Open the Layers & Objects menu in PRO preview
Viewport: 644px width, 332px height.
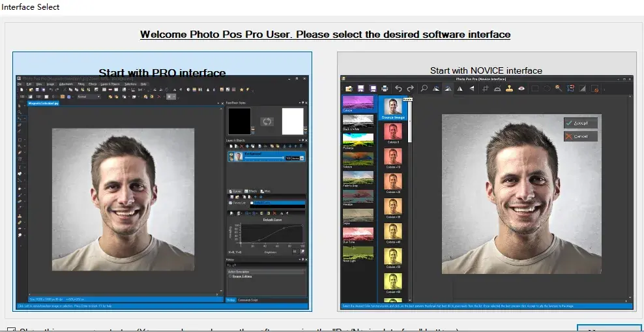point(110,84)
